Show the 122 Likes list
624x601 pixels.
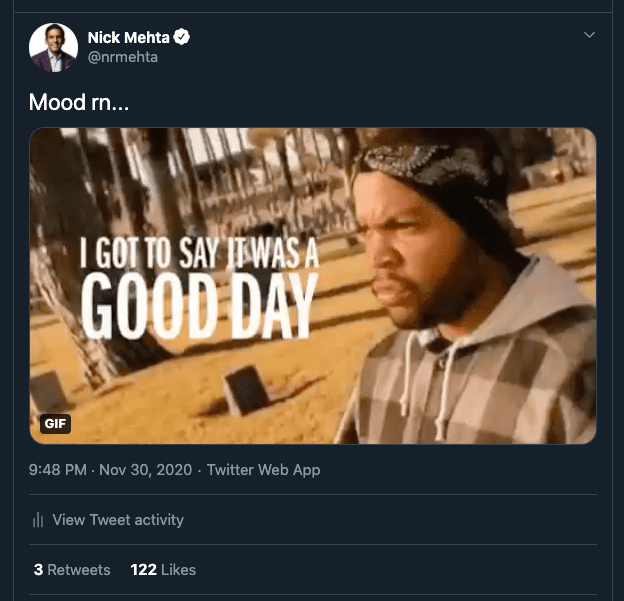[x=163, y=569]
